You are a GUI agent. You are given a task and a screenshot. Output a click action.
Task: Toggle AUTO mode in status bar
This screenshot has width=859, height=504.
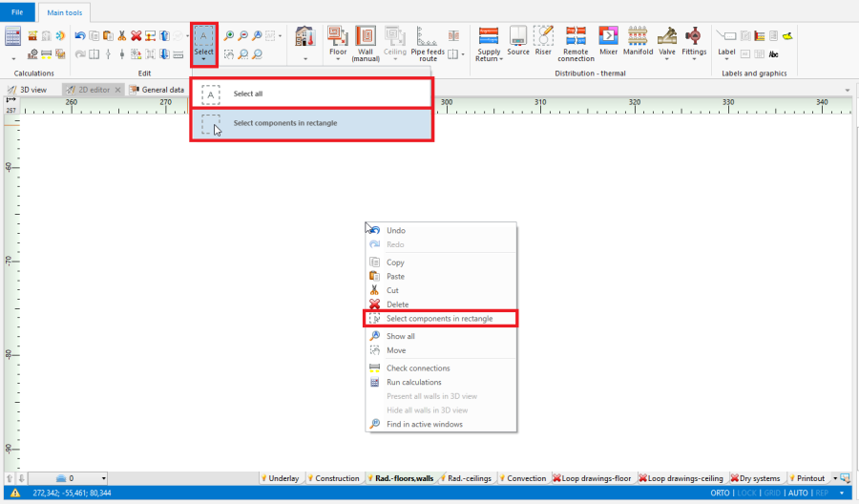point(796,493)
